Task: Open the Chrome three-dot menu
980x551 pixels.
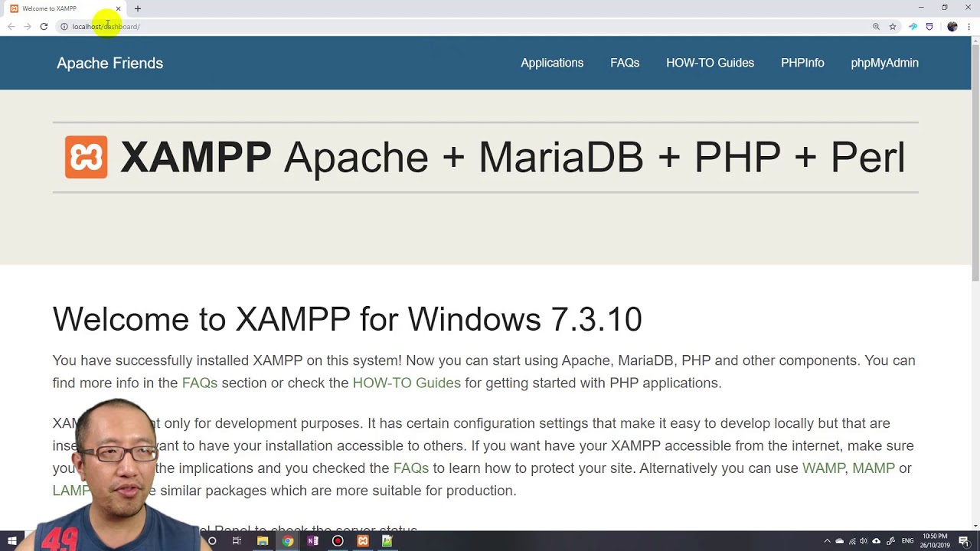Action: coord(970,27)
